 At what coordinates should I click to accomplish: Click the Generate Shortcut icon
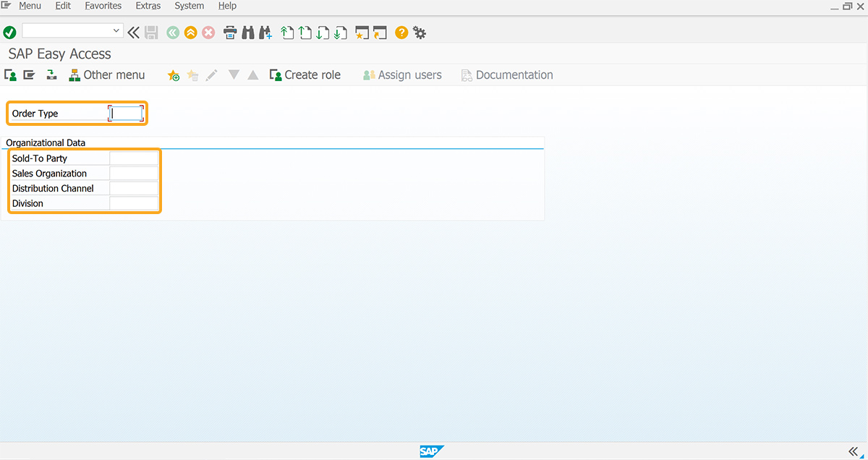point(380,32)
